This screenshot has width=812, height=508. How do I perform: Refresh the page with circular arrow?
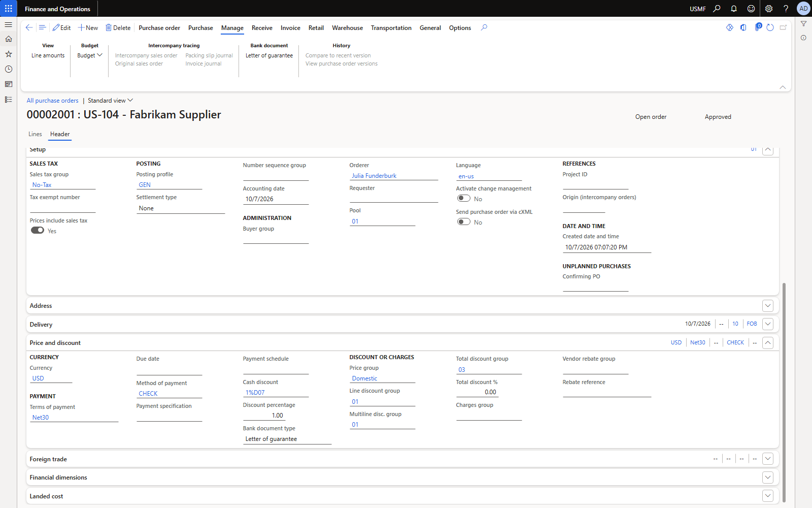[770, 27]
